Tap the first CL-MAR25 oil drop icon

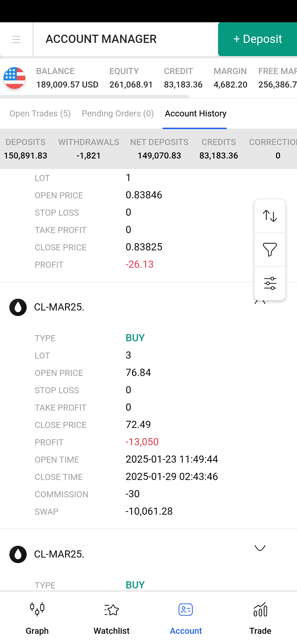[18, 307]
